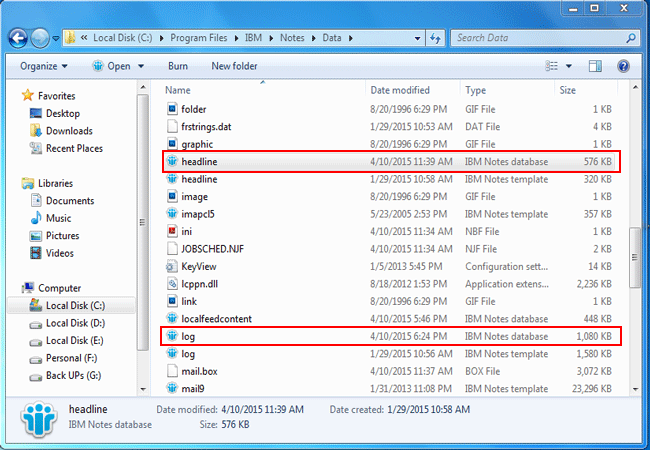Select Notes breadcrumb segment

point(292,38)
